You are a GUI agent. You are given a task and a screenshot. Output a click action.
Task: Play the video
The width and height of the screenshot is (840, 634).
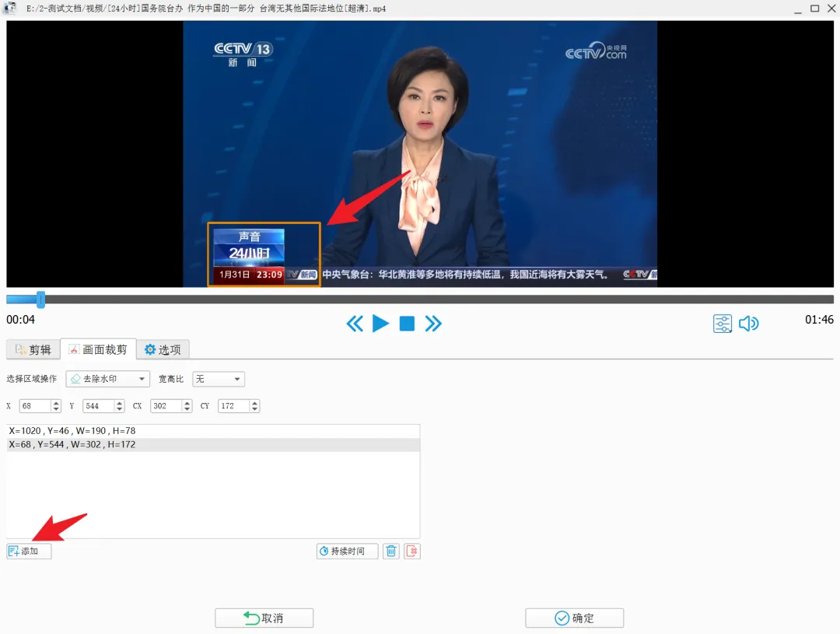tap(380, 324)
